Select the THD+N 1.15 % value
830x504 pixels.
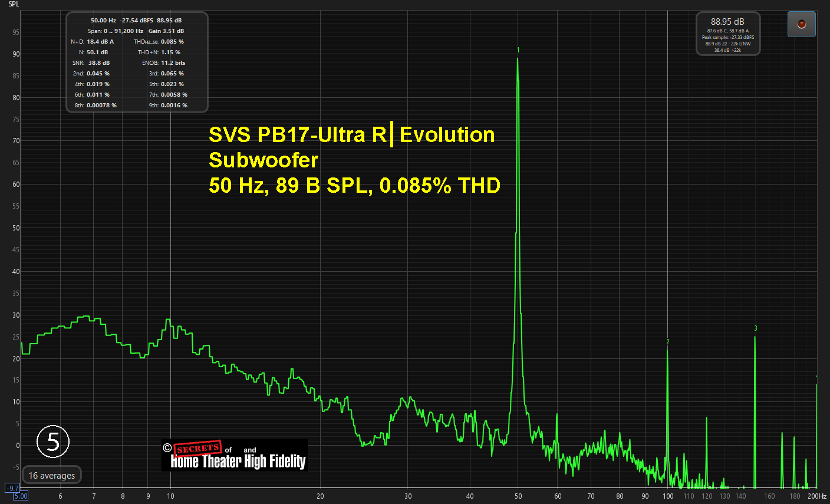click(x=170, y=52)
